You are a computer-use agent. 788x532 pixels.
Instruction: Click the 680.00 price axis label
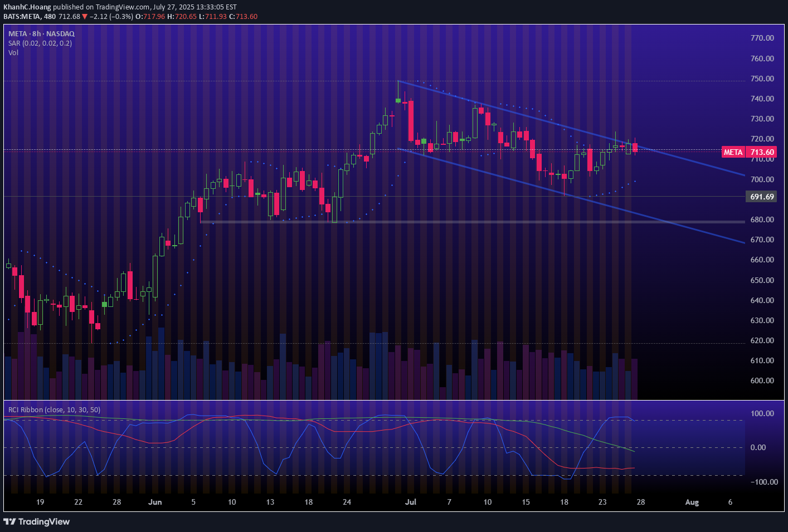(762, 219)
